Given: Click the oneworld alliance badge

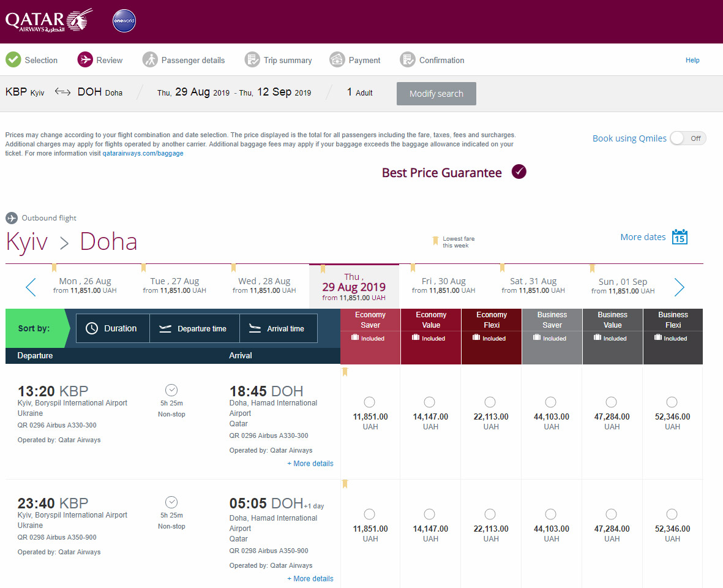Looking at the screenshot, I should tap(124, 21).
